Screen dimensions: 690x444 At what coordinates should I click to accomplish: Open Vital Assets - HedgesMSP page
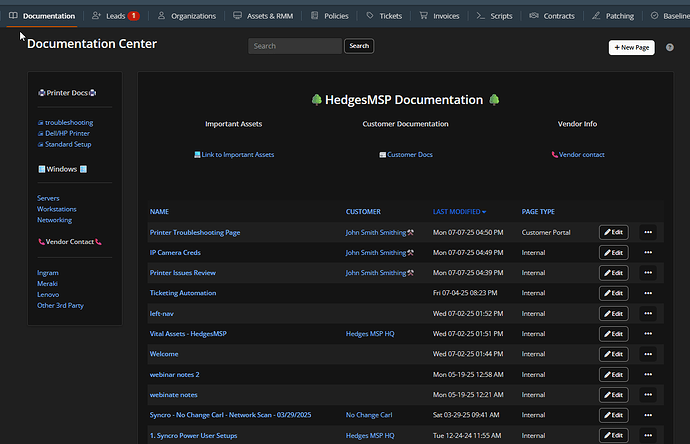point(188,334)
